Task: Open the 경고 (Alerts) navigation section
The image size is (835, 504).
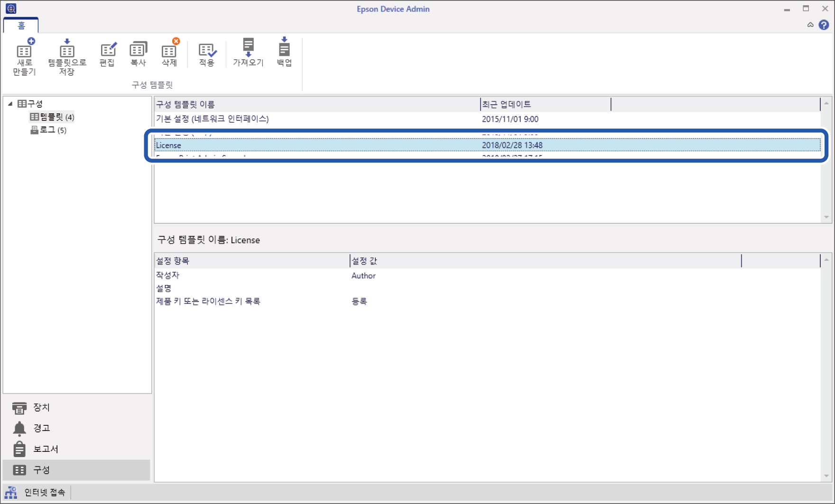Action: pyautogui.click(x=41, y=428)
